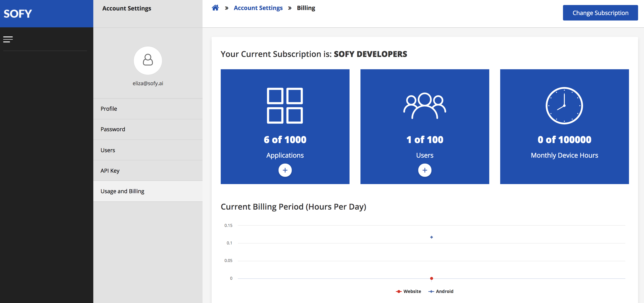Click the Account Settings panel heading
644x303 pixels.
(127, 8)
